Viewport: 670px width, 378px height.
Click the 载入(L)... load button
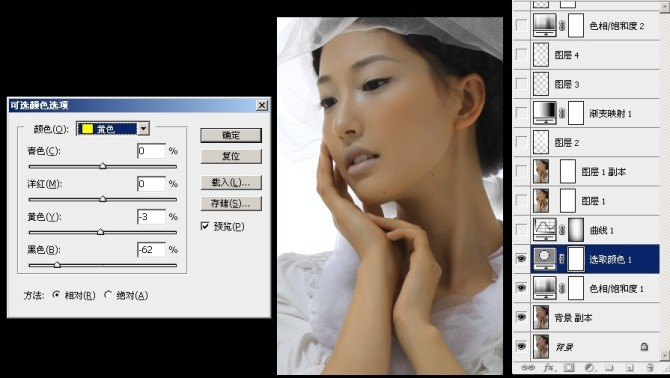click(231, 183)
